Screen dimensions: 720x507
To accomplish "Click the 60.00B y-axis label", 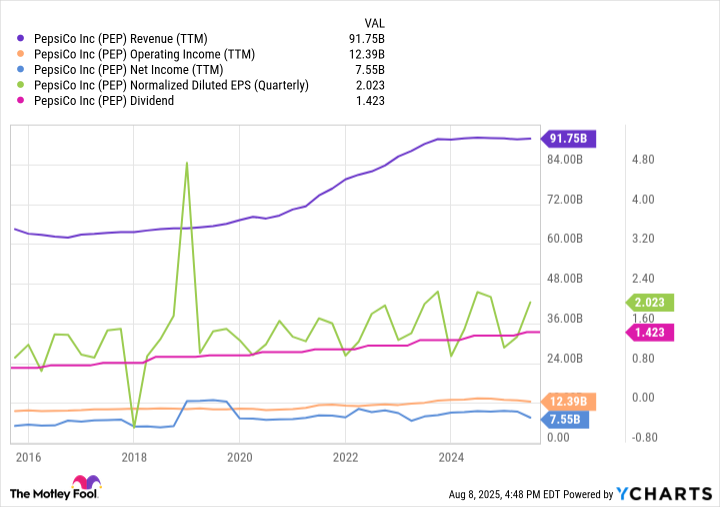I will (x=565, y=239).
